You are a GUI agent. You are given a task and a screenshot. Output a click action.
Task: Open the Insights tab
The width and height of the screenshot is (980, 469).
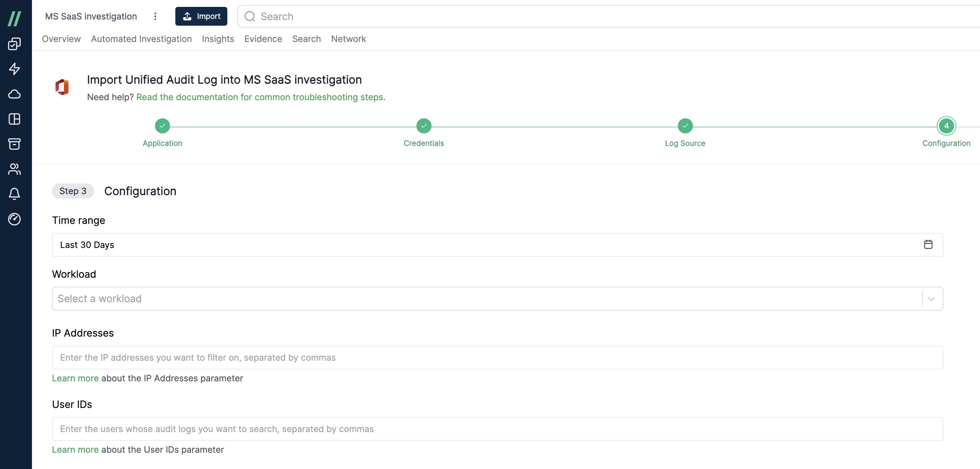(x=218, y=39)
